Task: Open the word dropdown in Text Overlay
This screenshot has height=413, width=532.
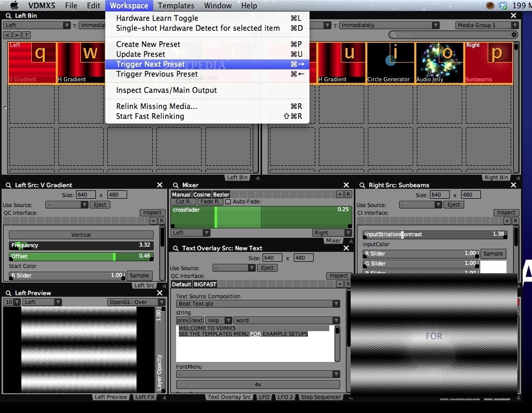Action: tap(287, 320)
